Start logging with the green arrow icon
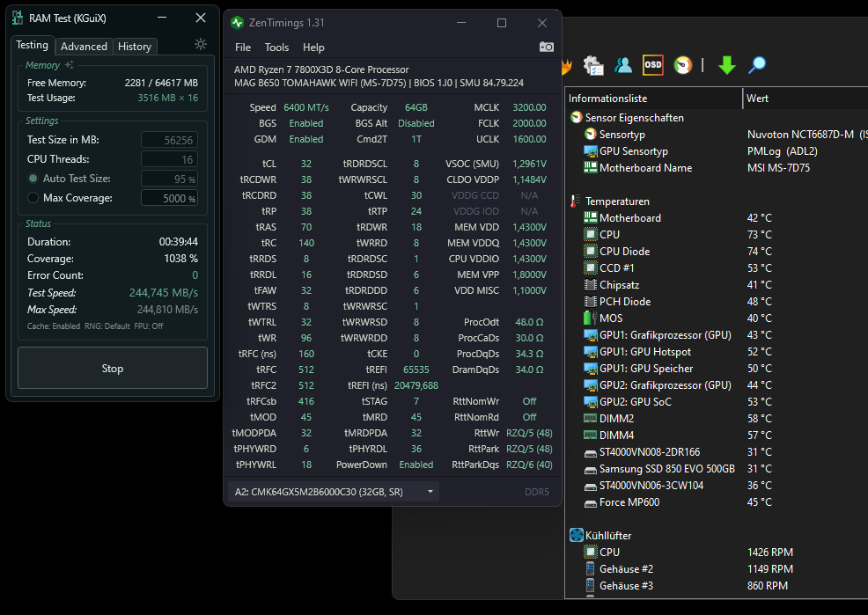 pyautogui.click(x=726, y=64)
